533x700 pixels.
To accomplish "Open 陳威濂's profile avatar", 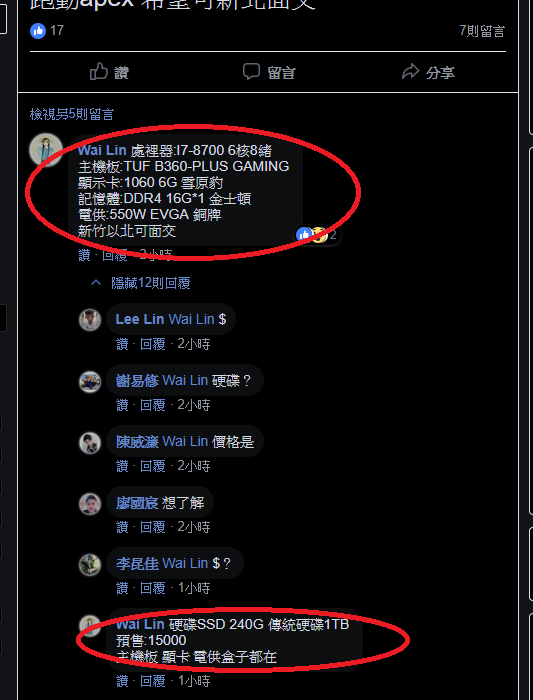I will click(x=90, y=442).
